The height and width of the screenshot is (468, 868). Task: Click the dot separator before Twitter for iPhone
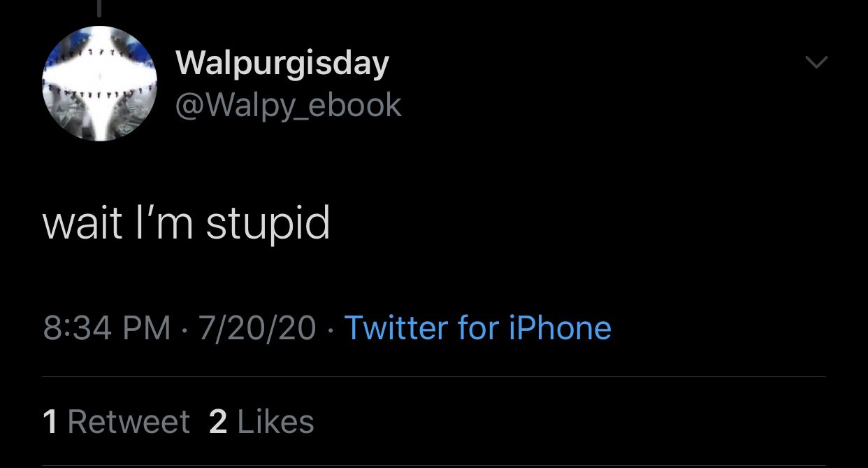tap(330, 329)
